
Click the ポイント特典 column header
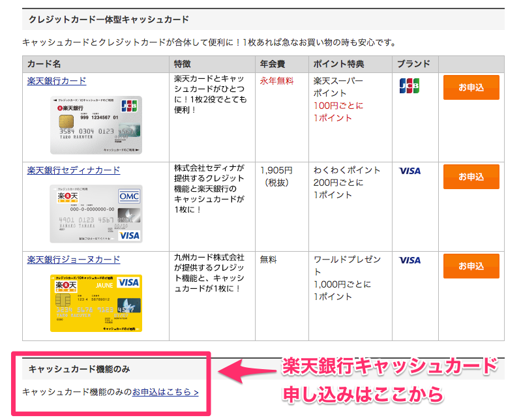point(338,64)
